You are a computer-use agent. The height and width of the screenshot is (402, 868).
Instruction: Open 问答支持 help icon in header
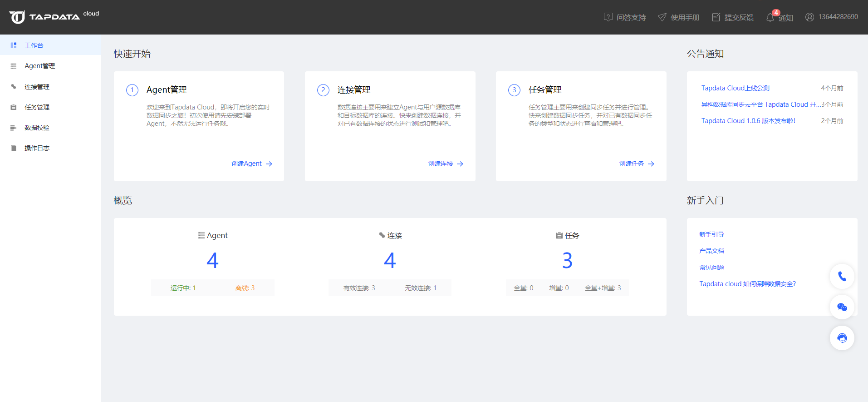click(x=608, y=17)
